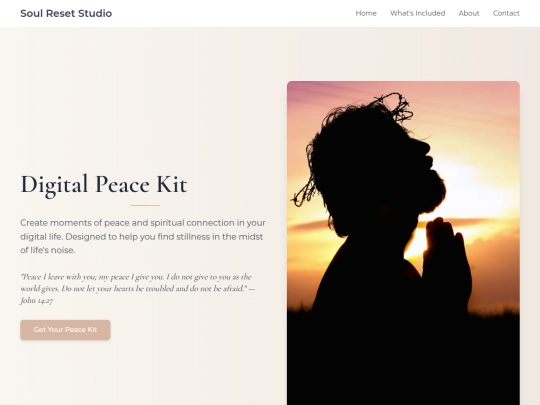Click the empty white header bar area
The height and width of the screenshot is (405, 540).
[x=234, y=13]
